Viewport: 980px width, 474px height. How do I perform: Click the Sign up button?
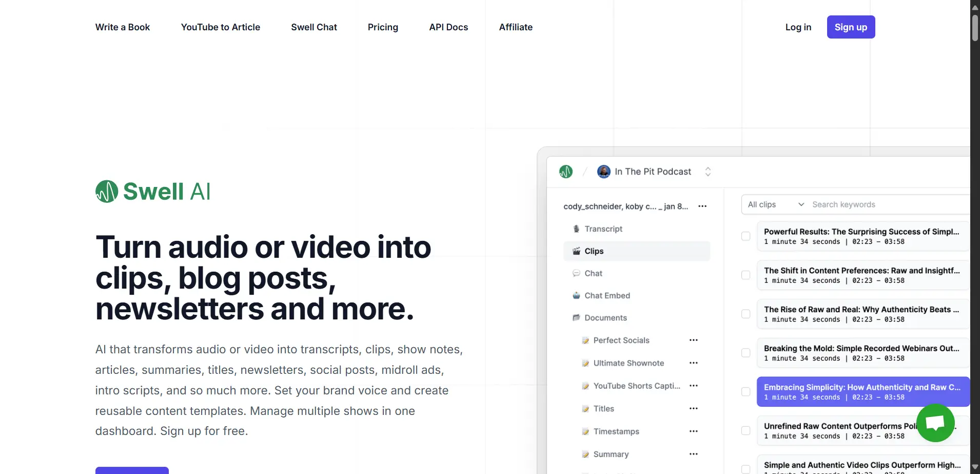(850, 27)
